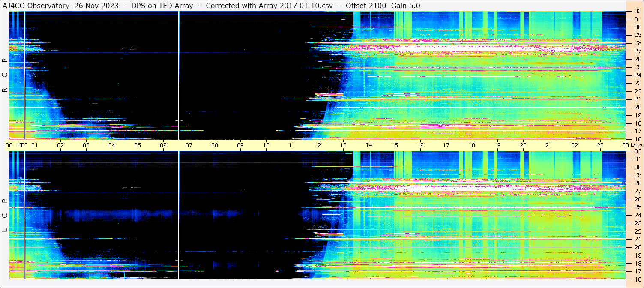
Task: Click hour label '16' on time axis
Action: [420, 145]
